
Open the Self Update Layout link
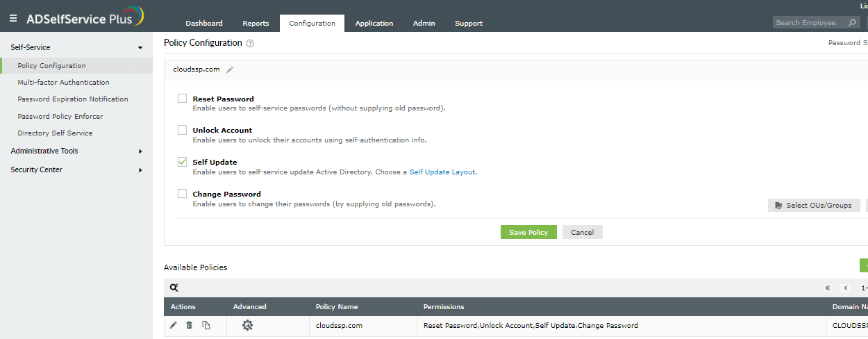[x=442, y=172]
